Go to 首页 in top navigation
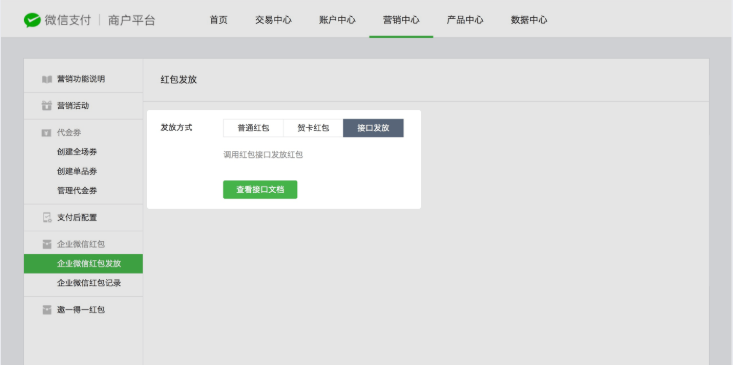Image resolution: width=733 pixels, height=366 pixels. (x=219, y=20)
